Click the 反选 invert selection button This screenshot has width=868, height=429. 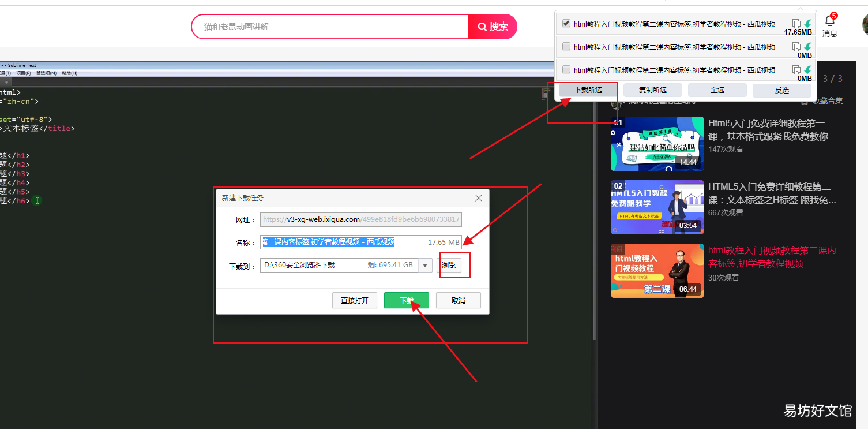point(782,90)
